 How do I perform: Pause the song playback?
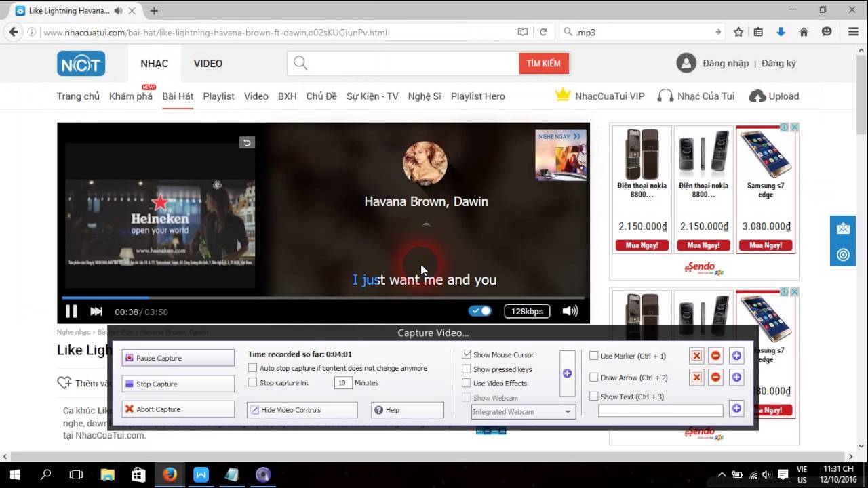71,312
